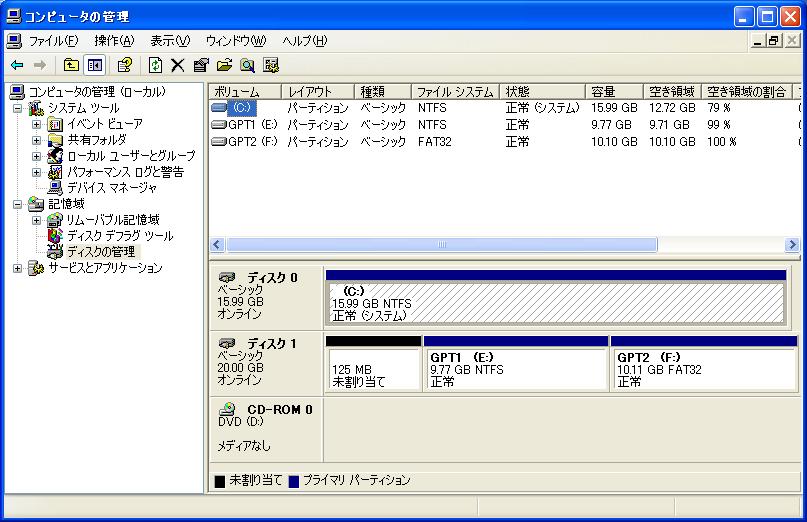Click the last toolbar settings icon

(271, 65)
